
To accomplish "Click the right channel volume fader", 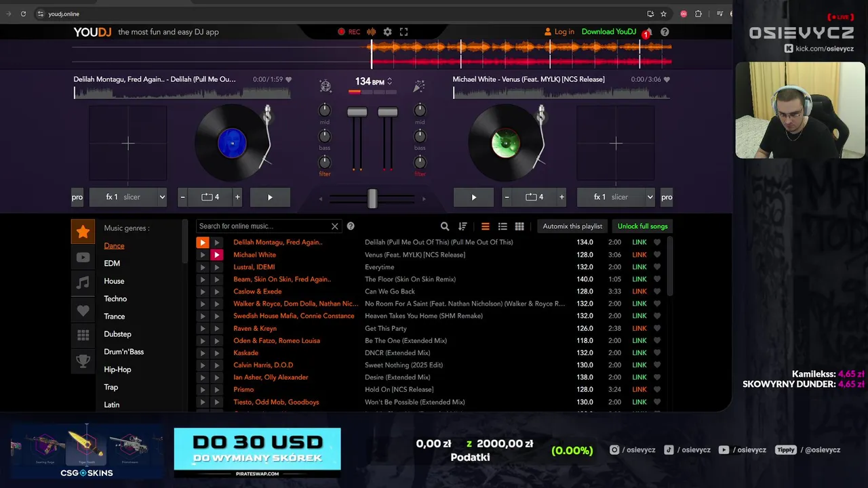I will (387, 112).
